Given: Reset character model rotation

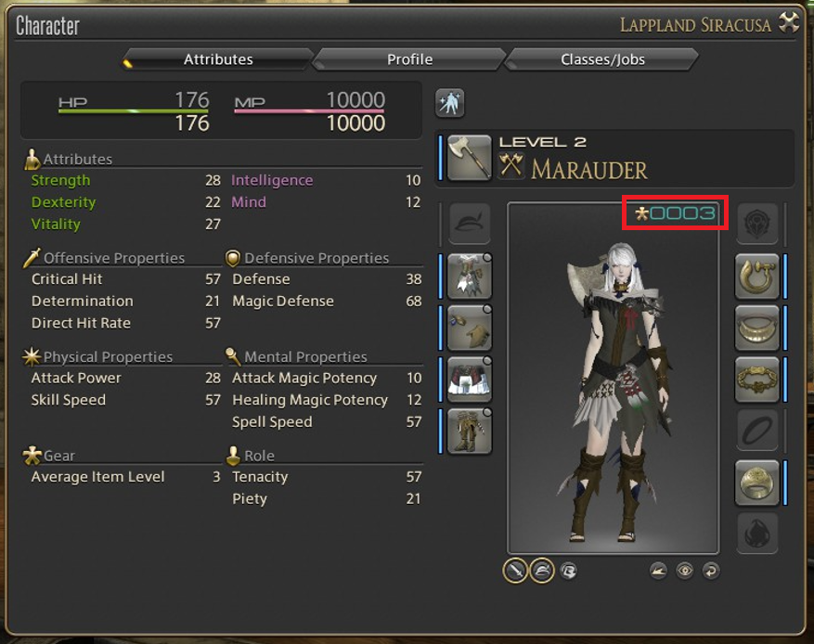Looking at the screenshot, I should tap(711, 571).
